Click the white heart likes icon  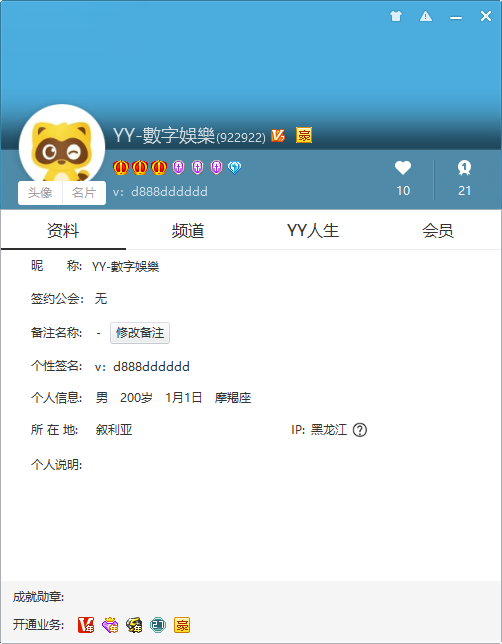pos(403,168)
